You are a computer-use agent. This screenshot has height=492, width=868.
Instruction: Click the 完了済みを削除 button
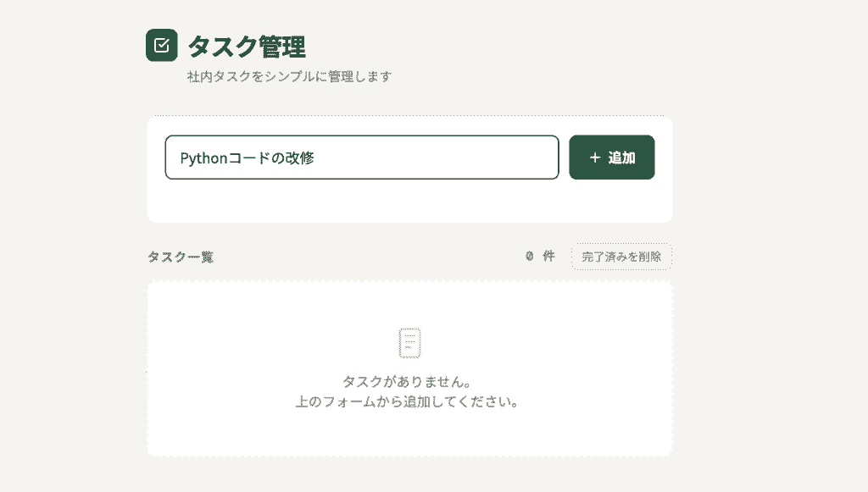point(621,257)
